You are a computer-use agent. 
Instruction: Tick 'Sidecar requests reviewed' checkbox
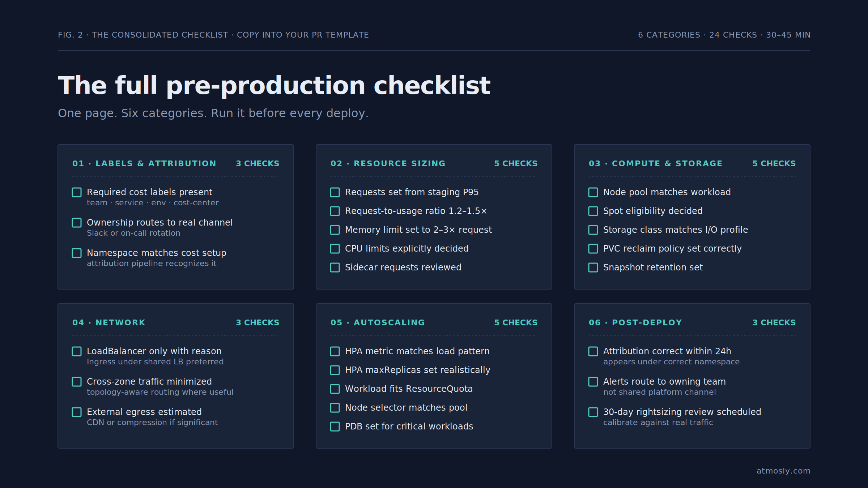335,267
